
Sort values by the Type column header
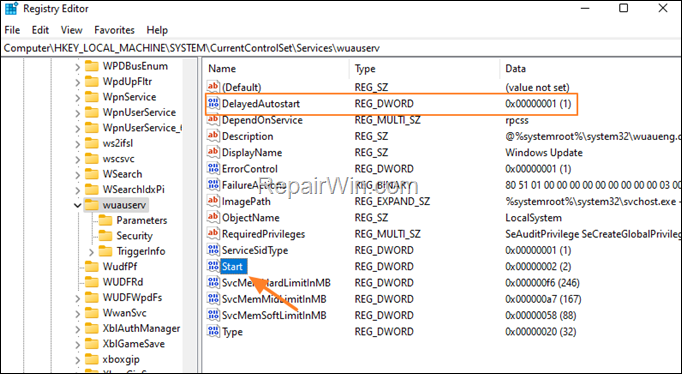click(425, 69)
